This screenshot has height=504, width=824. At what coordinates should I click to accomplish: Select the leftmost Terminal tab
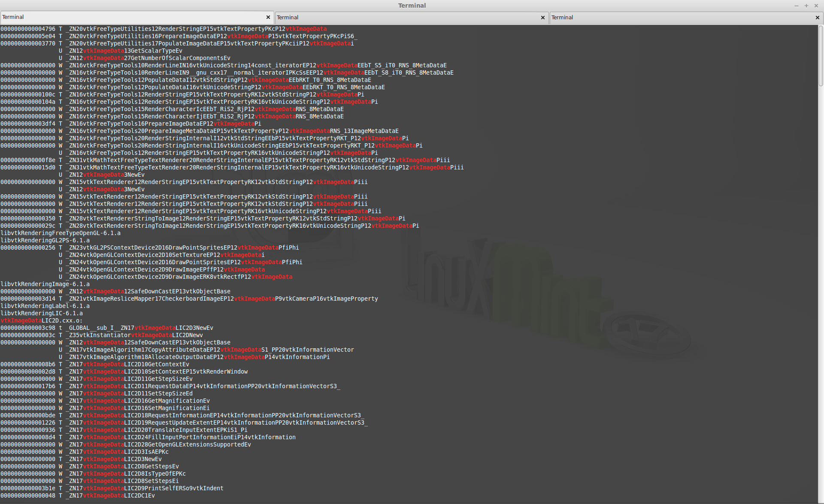129,17
